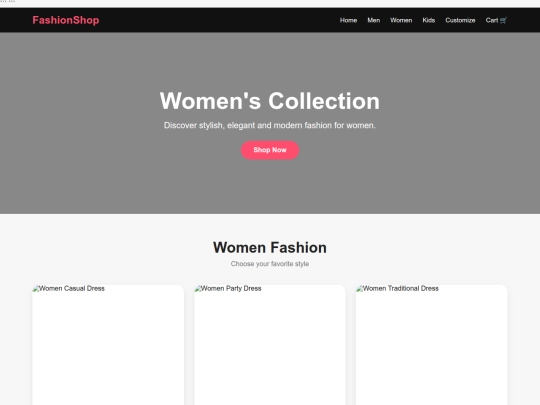Click the Women's Collection hero heading
The image size is (540, 405).
(270, 101)
